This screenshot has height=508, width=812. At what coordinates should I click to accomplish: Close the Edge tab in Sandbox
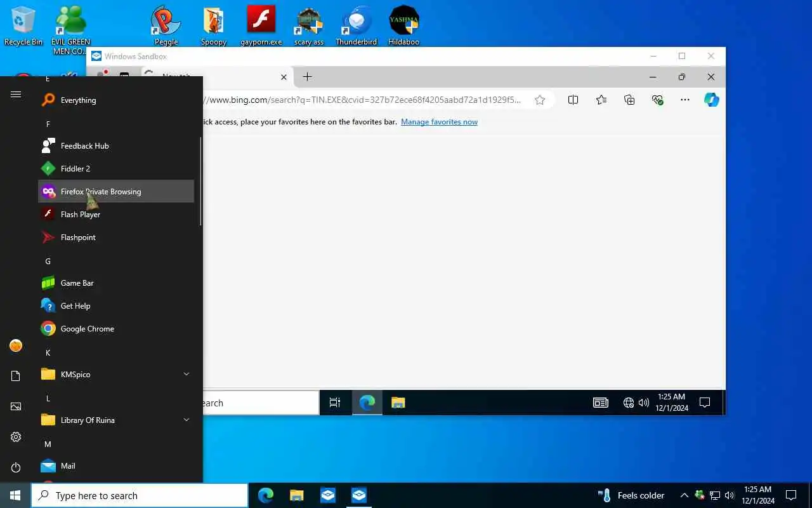pyautogui.click(x=284, y=77)
